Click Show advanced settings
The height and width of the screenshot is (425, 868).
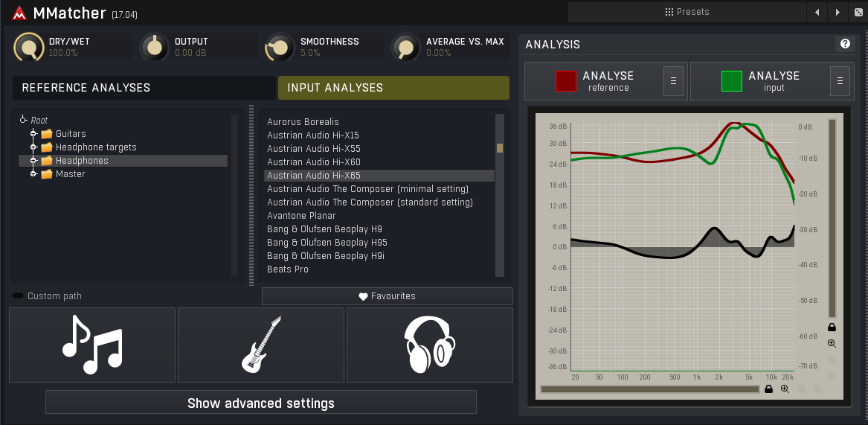(261, 402)
